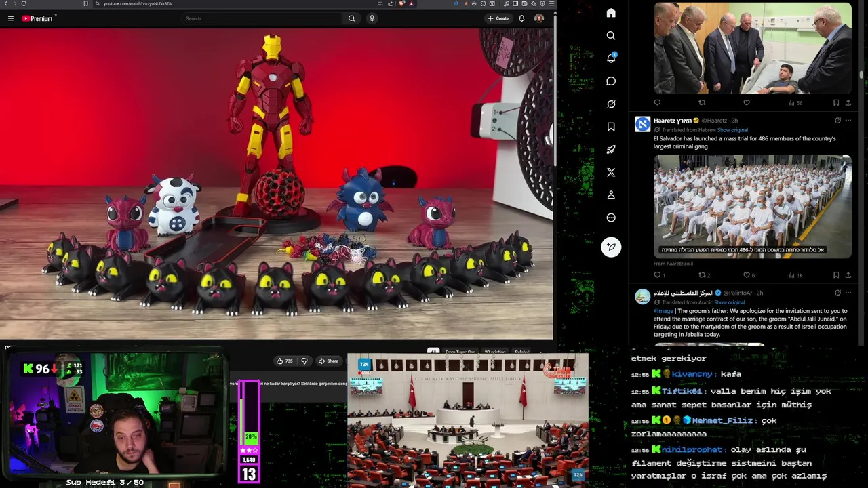This screenshot has width=868, height=488.
Task: Open X logo Premium item in sidebar
Action: point(611,172)
